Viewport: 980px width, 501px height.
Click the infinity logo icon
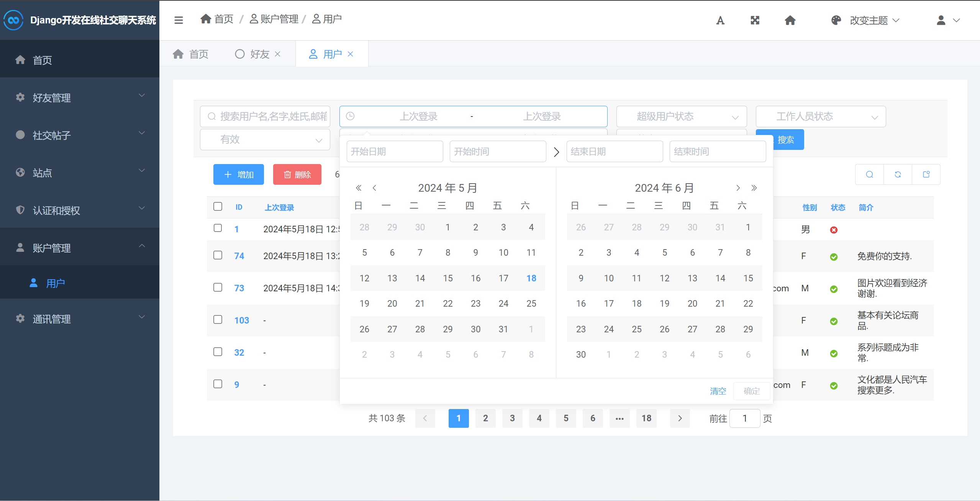coord(13,20)
